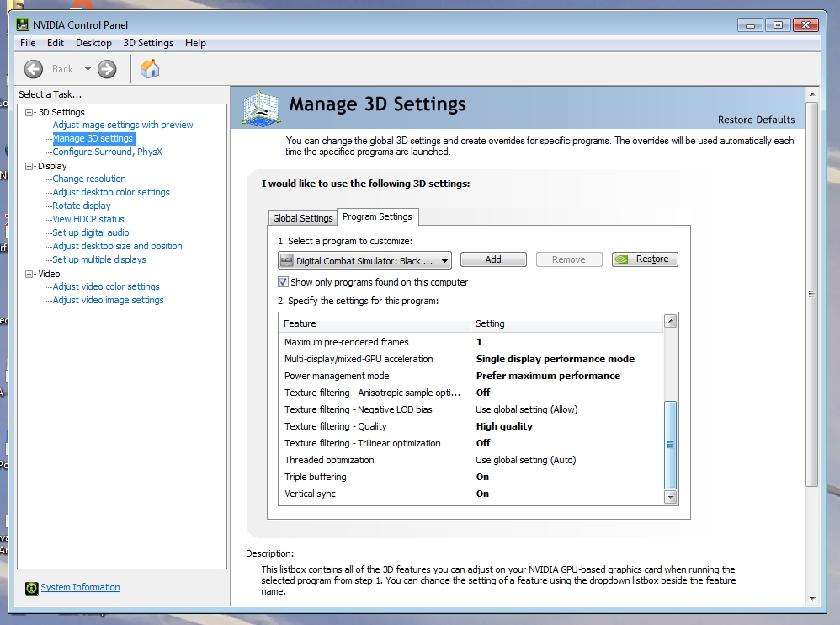840x625 pixels.
Task: Collapse the 3D Settings tree node
Action: tap(29, 112)
